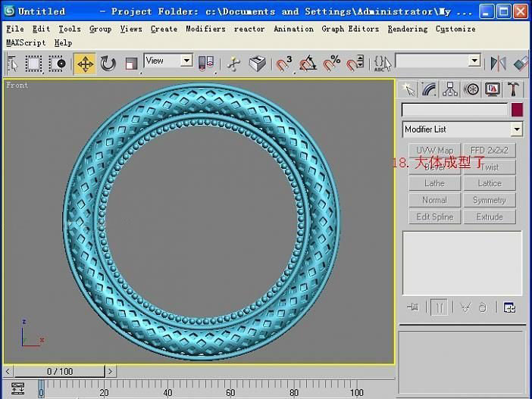This screenshot has height=399, width=532.
Task: Open the Utilities hammer tab
Action: coord(513,90)
